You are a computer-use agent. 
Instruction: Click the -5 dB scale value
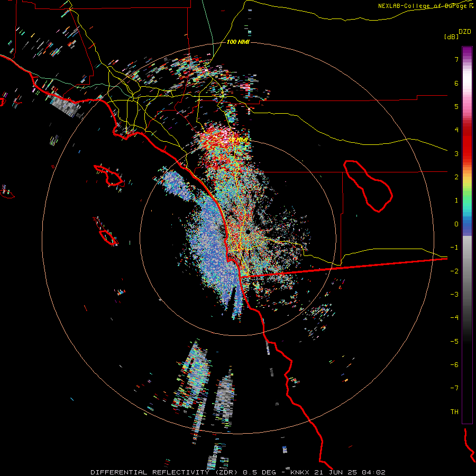454,341
